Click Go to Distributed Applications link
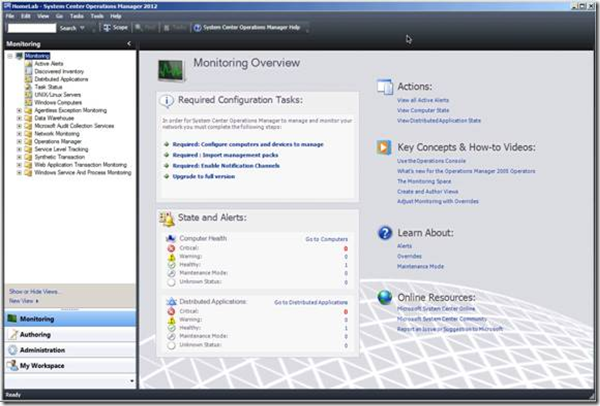This screenshot has height=406, width=600. tap(311, 302)
